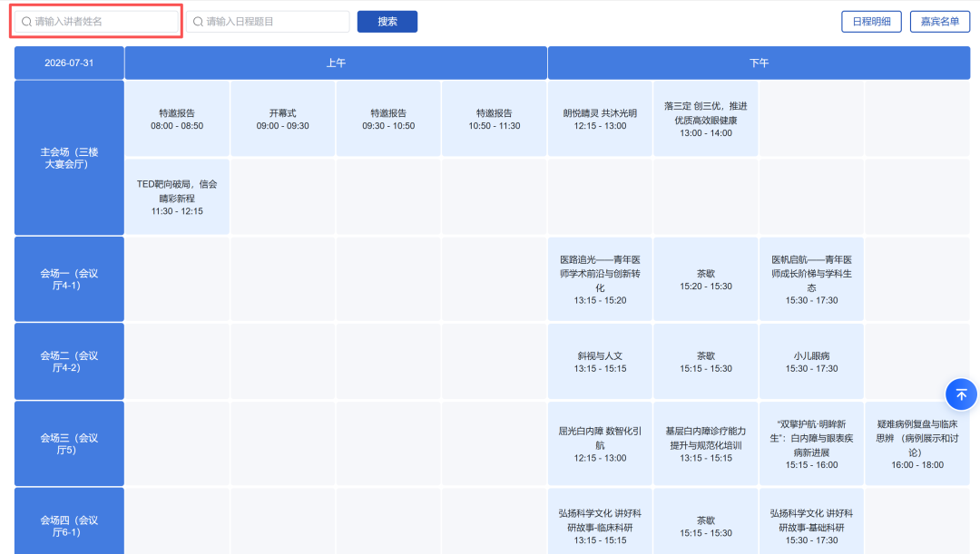The width and height of the screenshot is (980, 554).
Task: Click the schedule title search field
Action: [x=268, y=21]
